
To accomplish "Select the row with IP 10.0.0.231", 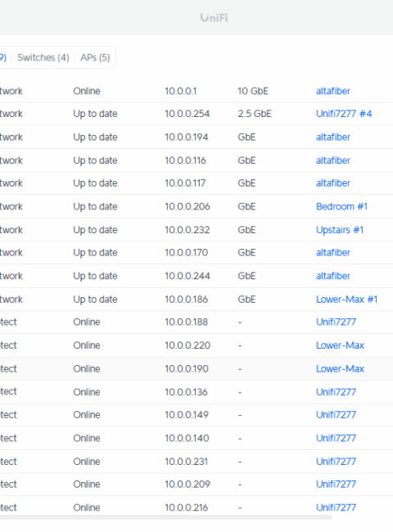I will pos(196,462).
